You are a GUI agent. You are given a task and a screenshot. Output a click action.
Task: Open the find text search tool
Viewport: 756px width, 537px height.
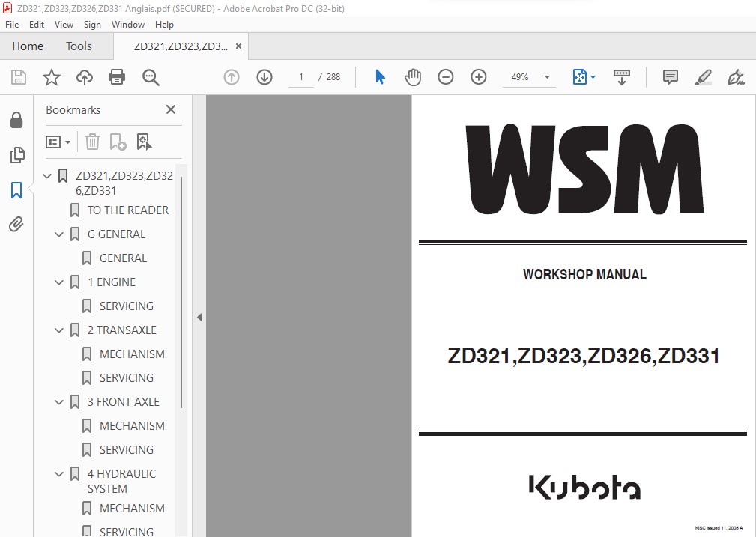(x=151, y=77)
